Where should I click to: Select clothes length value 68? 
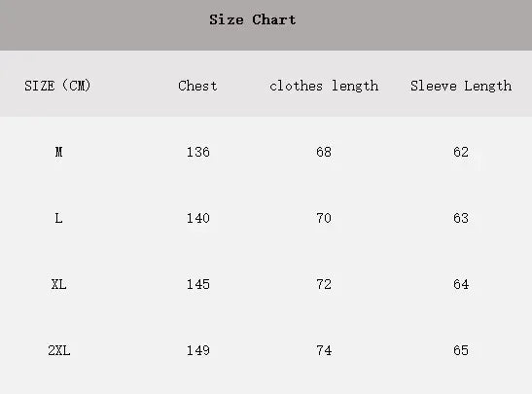(x=324, y=152)
